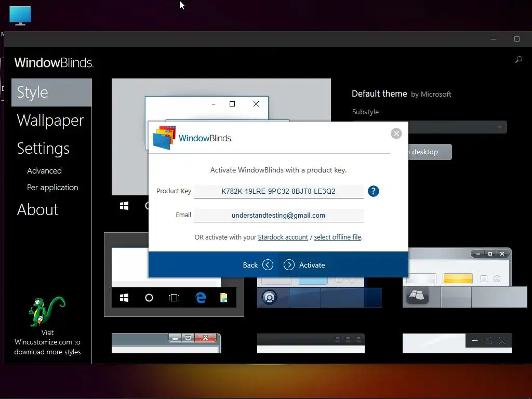
Task: Click the 'by Microsoft' author text
Action: 431,95
